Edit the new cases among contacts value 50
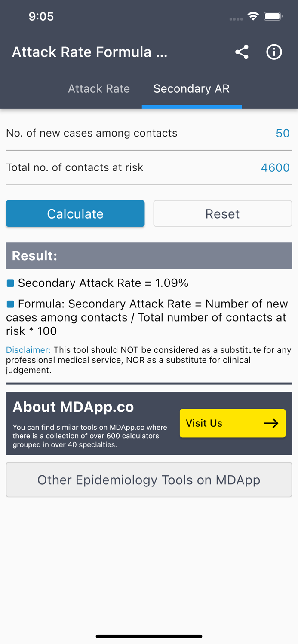 [x=283, y=134]
